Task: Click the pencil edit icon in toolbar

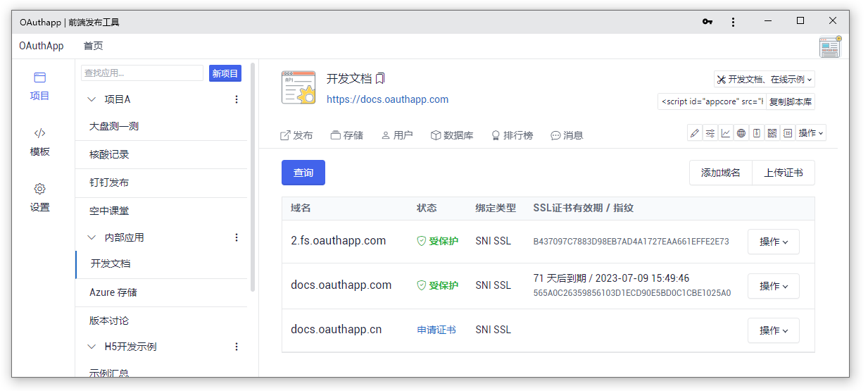Action: pyautogui.click(x=695, y=133)
